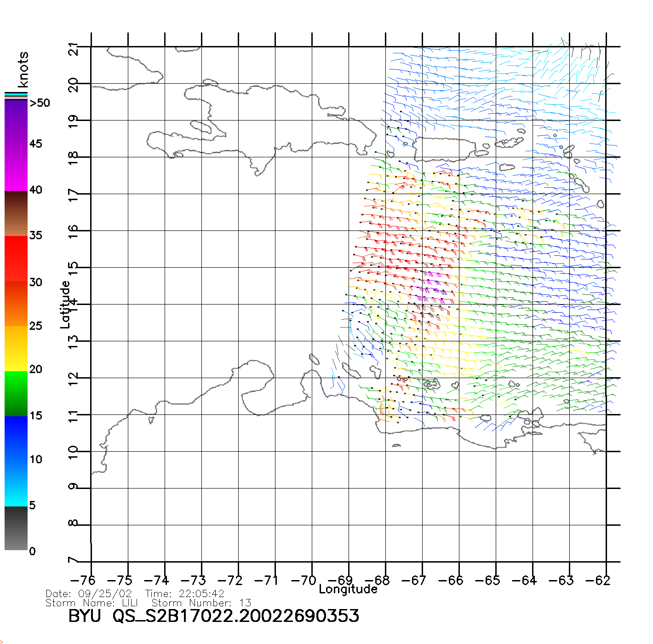
Task: Click the longitude tick label -75
Action: tap(120, 581)
